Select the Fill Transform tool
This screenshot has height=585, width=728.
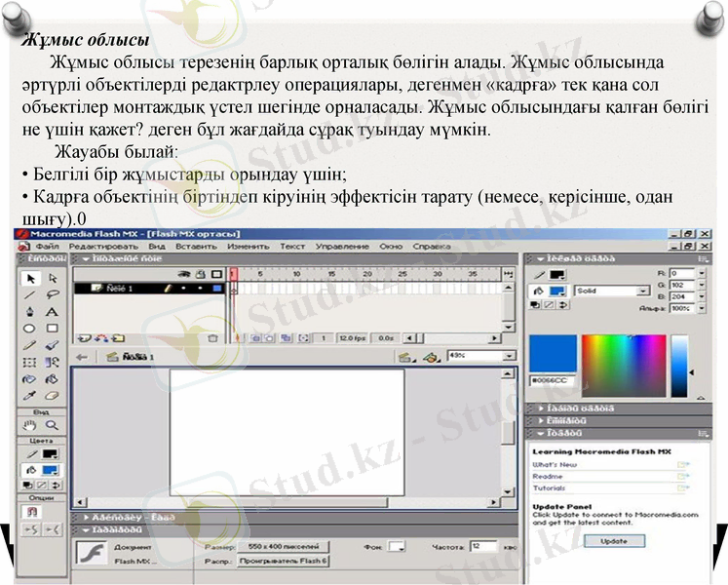[52, 363]
